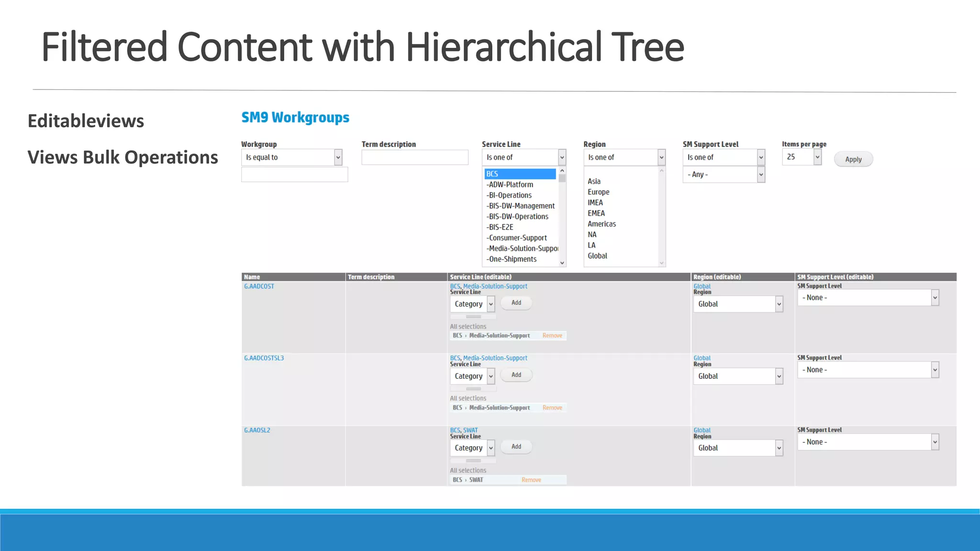The width and height of the screenshot is (980, 551).
Task: Open Region Global dropdown in G.AAOSL2 row
Action: [738, 448]
